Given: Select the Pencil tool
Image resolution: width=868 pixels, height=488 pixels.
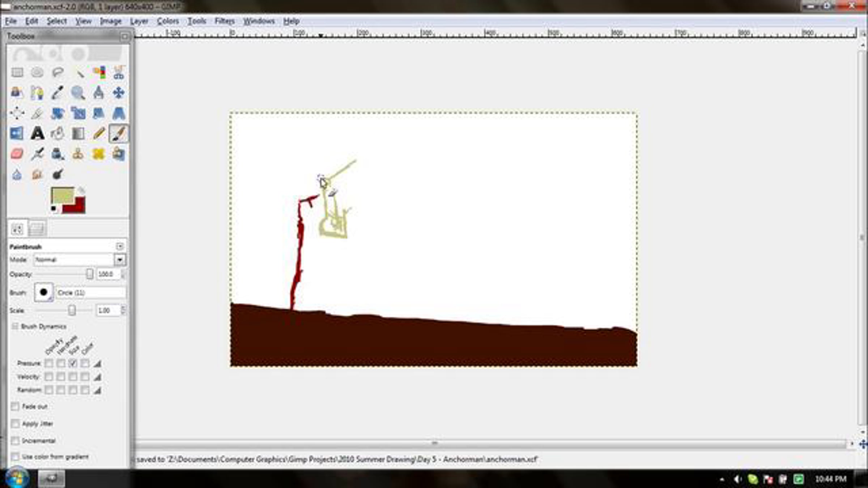Looking at the screenshot, I should (98, 134).
